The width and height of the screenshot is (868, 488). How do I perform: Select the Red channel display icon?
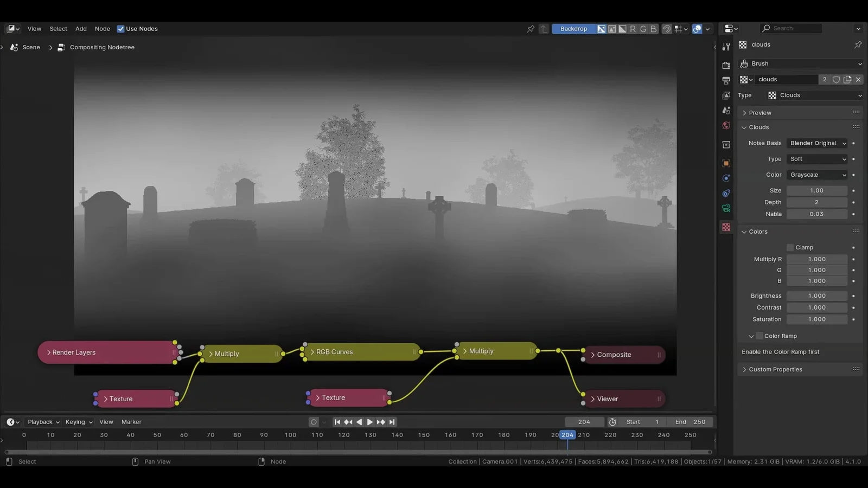click(633, 29)
